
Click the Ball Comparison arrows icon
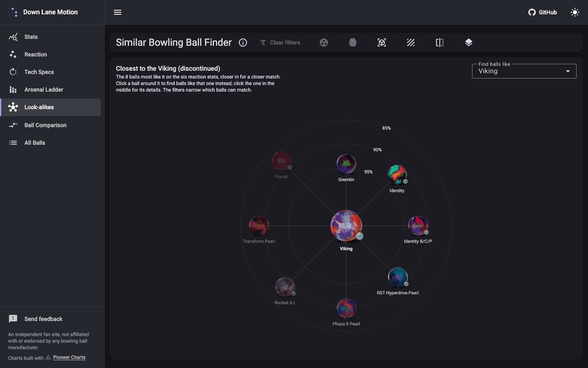(x=13, y=125)
